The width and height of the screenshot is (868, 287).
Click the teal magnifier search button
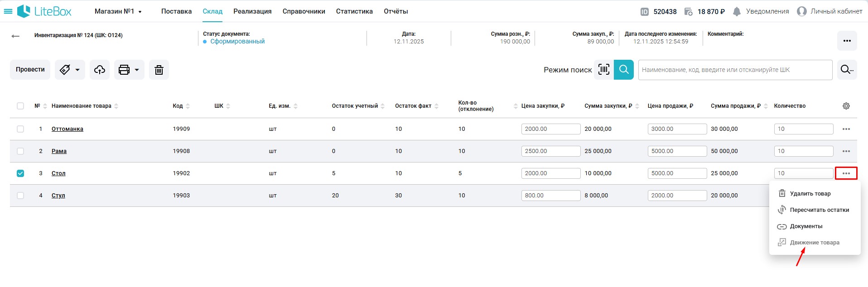click(x=624, y=70)
